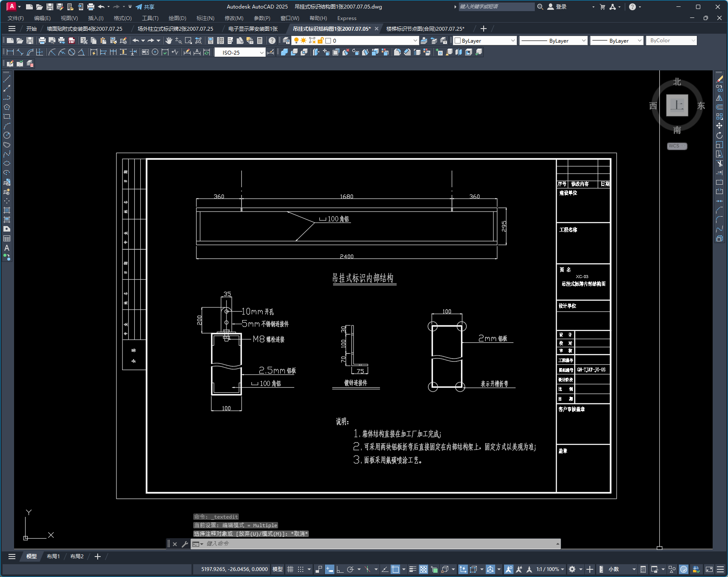This screenshot has width=728, height=577.
Task: Click the current layer color swatch
Action: (x=328, y=41)
